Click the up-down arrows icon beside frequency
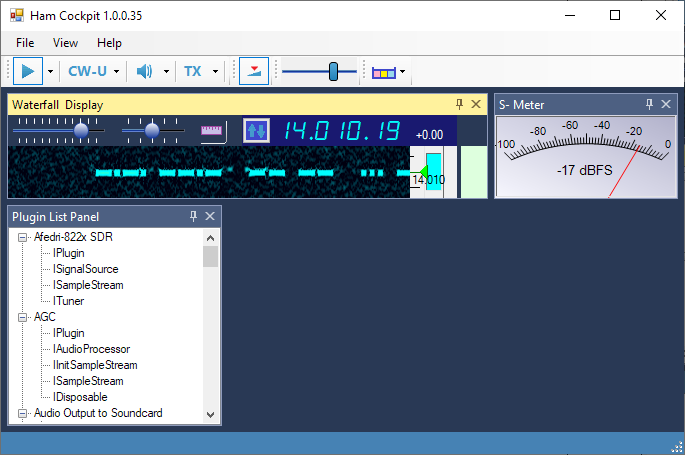The image size is (685, 455). (x=256, y=131)
